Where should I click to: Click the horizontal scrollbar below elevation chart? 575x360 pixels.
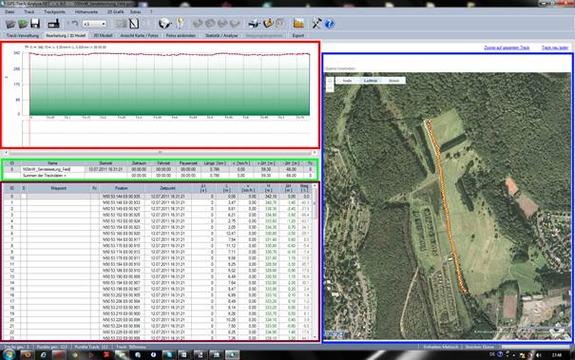(x=160, y=152)
